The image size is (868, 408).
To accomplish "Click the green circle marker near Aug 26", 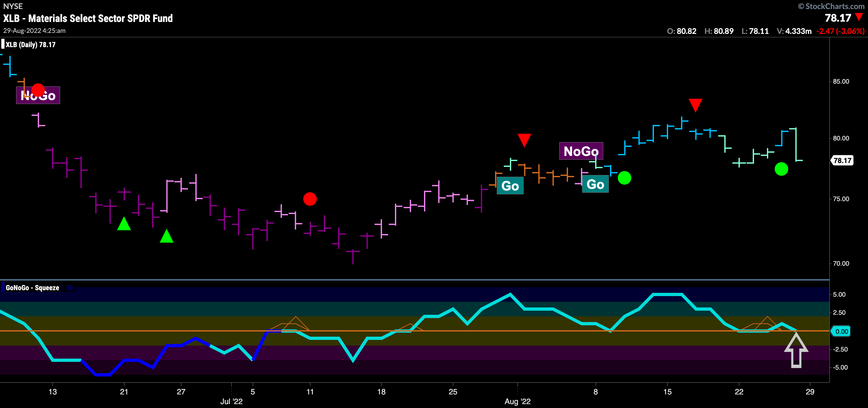I will 781,169.
